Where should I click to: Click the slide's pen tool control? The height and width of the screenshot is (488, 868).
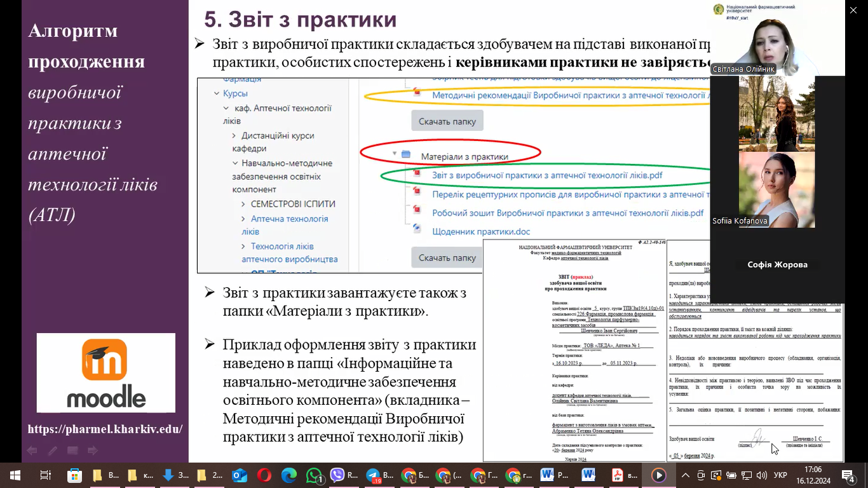click(x=52, y=451)
